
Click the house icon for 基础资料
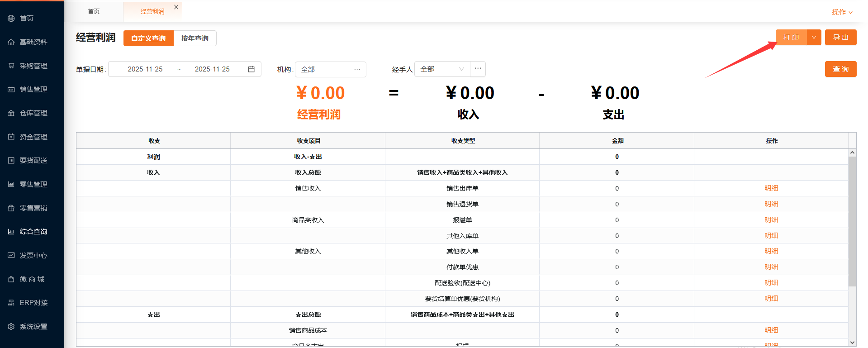pos(11,42)
